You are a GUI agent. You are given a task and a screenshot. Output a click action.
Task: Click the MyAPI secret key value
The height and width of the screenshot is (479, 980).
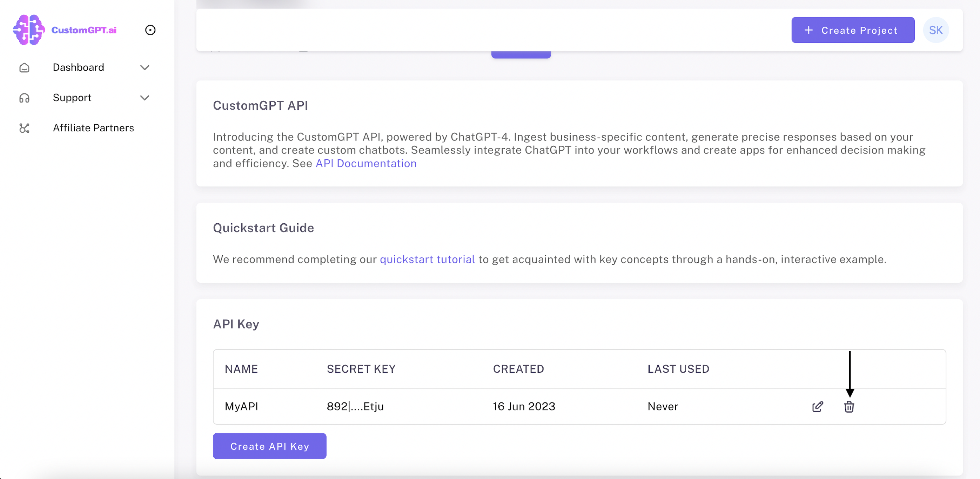click(355, 406)
